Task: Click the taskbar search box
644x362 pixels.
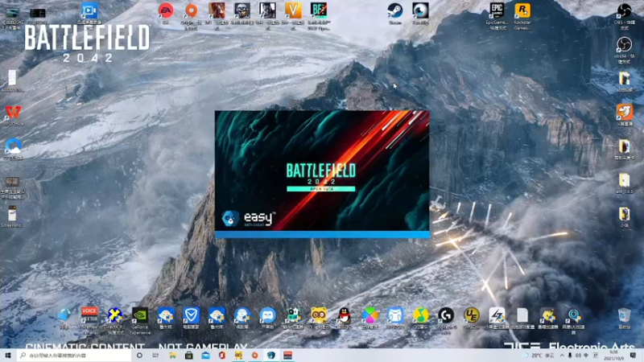Action: (74, 355)
